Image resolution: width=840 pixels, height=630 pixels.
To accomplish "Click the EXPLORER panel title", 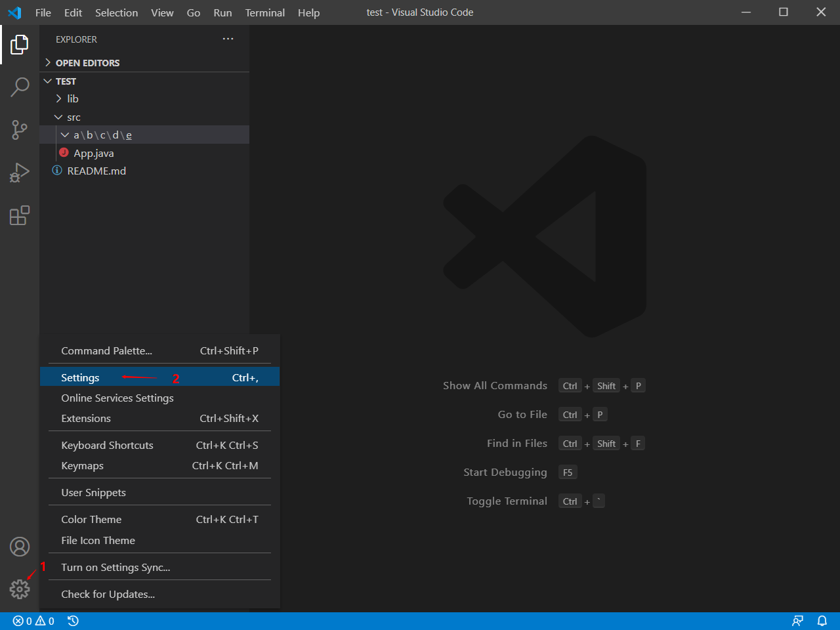I will (76, 39).
